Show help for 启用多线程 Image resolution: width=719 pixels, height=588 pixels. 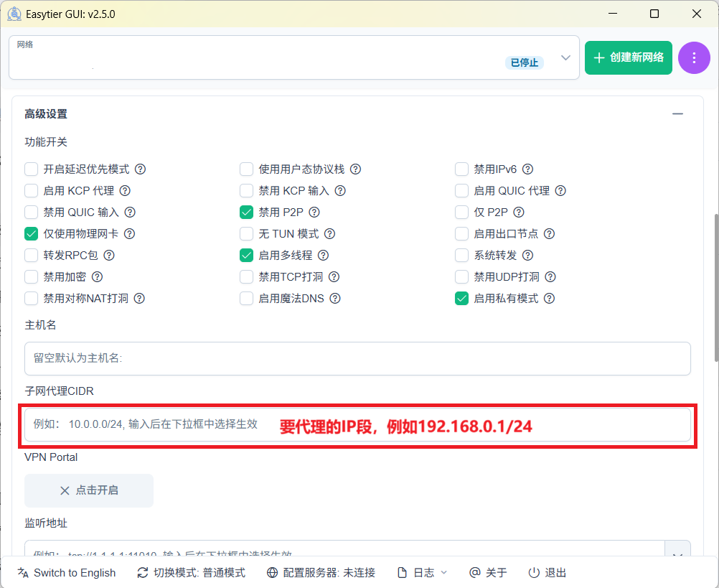coord(324,256)
